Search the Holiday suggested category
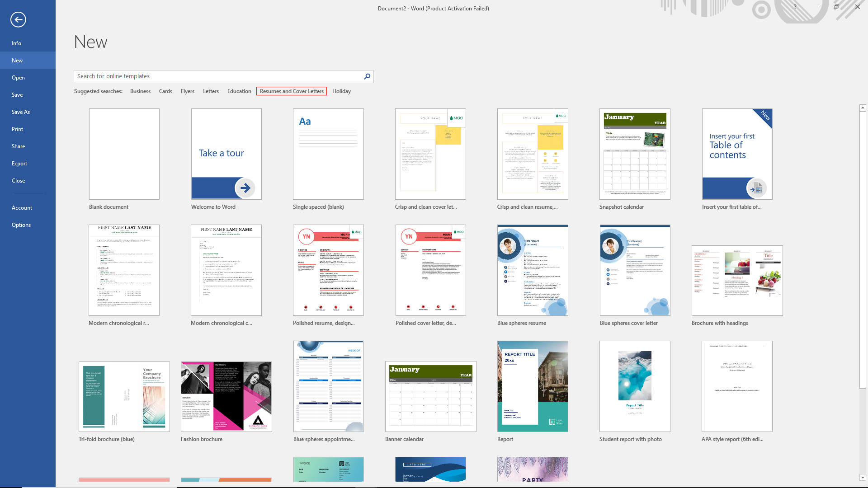 [x=341, y=91]
